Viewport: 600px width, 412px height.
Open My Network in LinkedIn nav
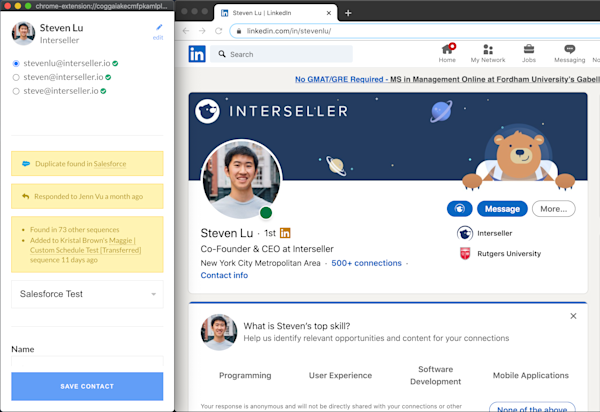488,53
